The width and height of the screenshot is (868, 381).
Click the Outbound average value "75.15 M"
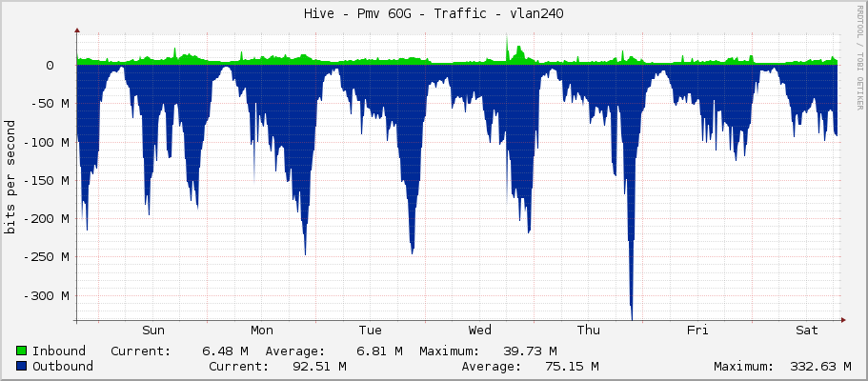572,366
